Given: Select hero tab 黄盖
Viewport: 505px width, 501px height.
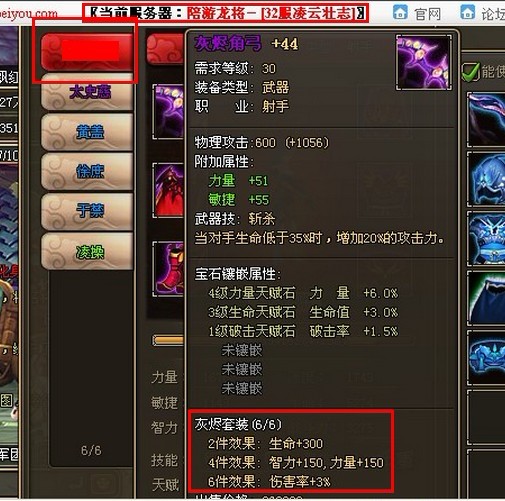Looking at the screenshot, I should [x=87, y=132].
